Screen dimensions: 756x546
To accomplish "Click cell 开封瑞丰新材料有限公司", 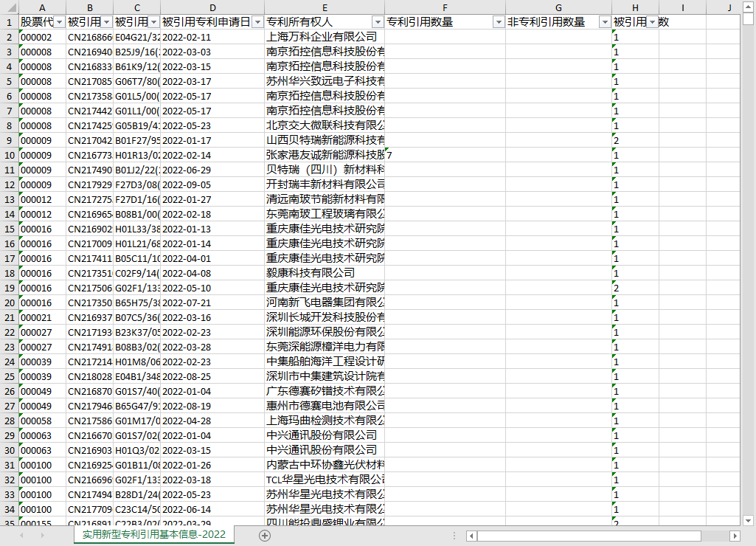I will pyautogui.click(x=325, y=184).
